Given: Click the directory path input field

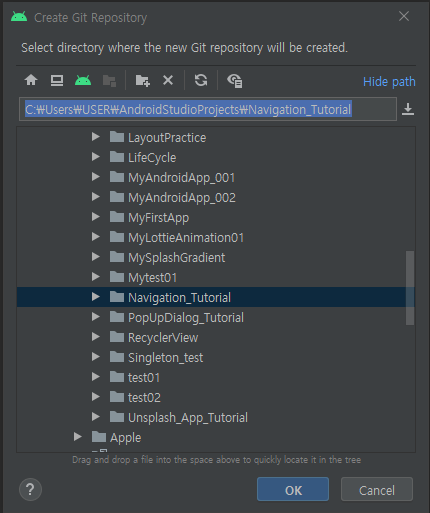Looking at the screenshot, I should (208, 109).
